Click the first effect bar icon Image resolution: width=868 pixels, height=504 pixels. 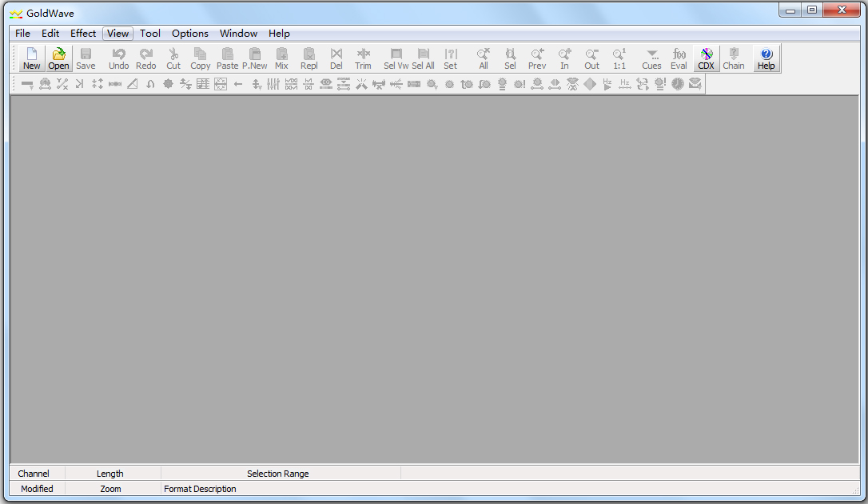click(x=27, y=84)
